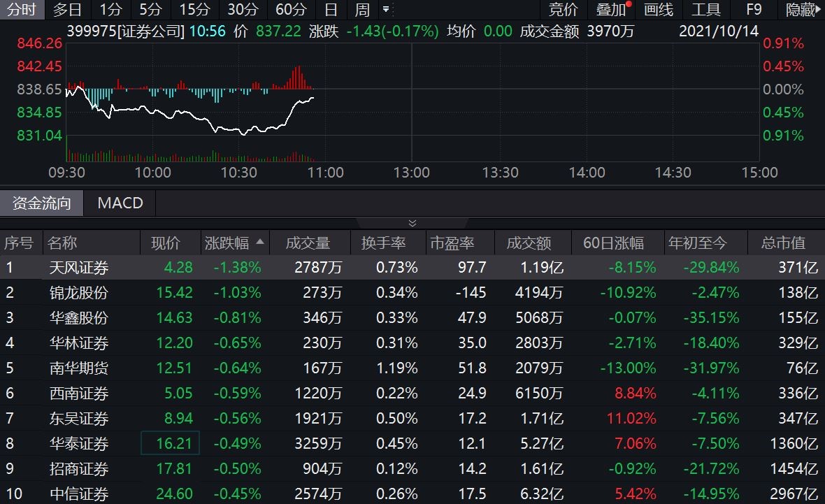Select the 东吴证券 stock row
This screenshot has width=825, height=504.
412,418
